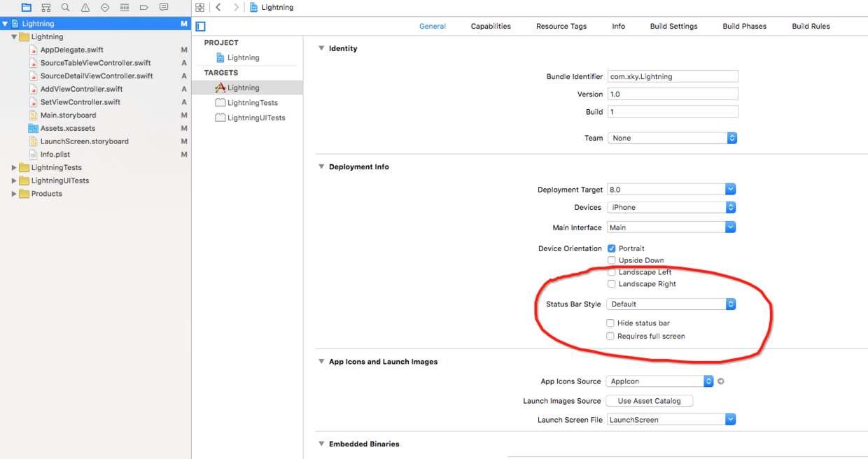Screen dimensions: 868x459
Task: Hide the project and targets list sidebar
Action: tap(201, 27)
